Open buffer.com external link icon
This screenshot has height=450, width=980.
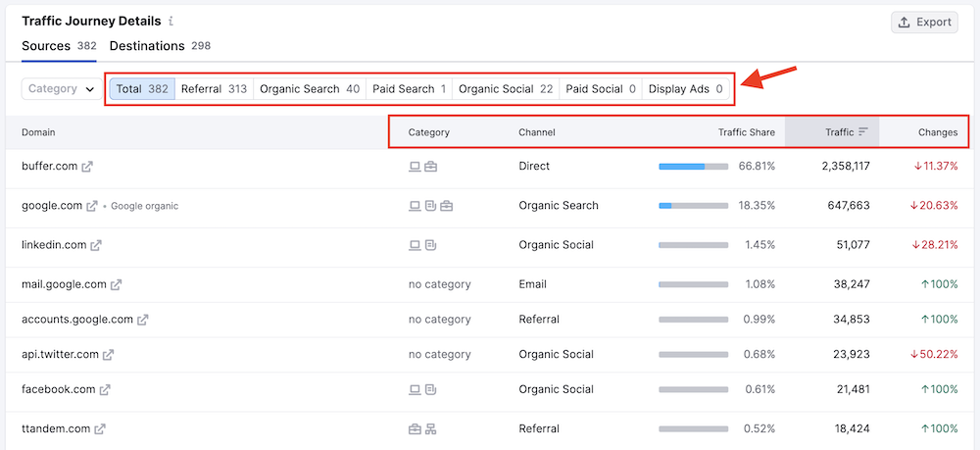coord(87,167)
